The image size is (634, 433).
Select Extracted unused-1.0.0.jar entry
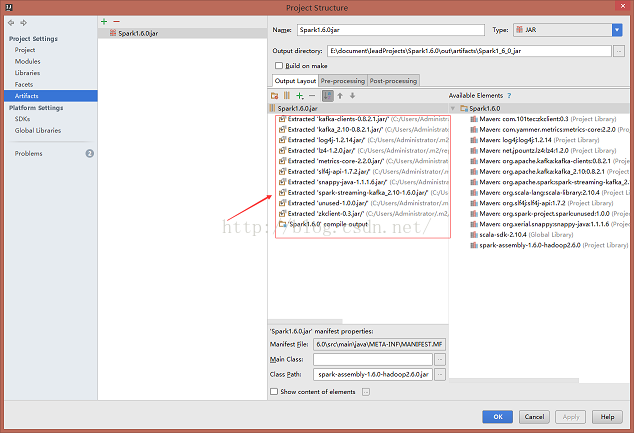pyautogui.click(x=364, y=203)
